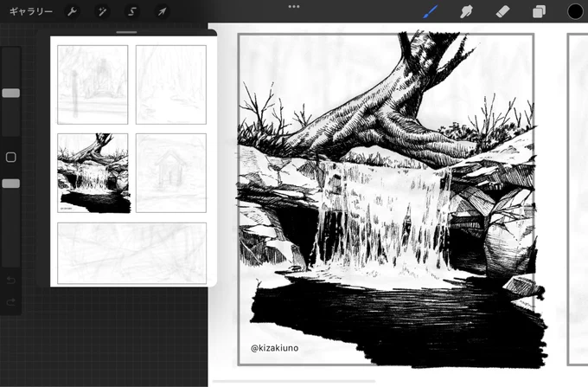Select the wide bottom sketch thumbnail
Screen dimensions: 588x387
(131, 254)
